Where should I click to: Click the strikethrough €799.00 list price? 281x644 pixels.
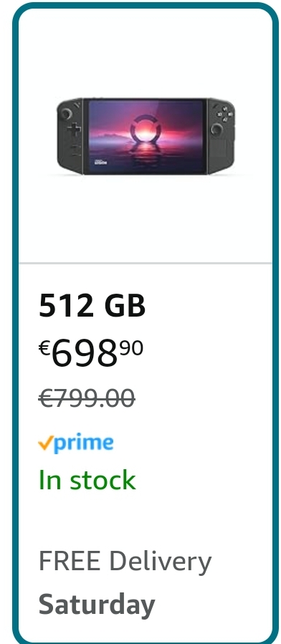(x=87, y=398)
